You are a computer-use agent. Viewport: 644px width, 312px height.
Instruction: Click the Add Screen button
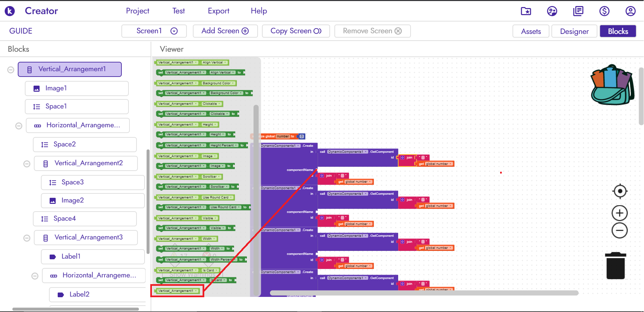[225, 31]
